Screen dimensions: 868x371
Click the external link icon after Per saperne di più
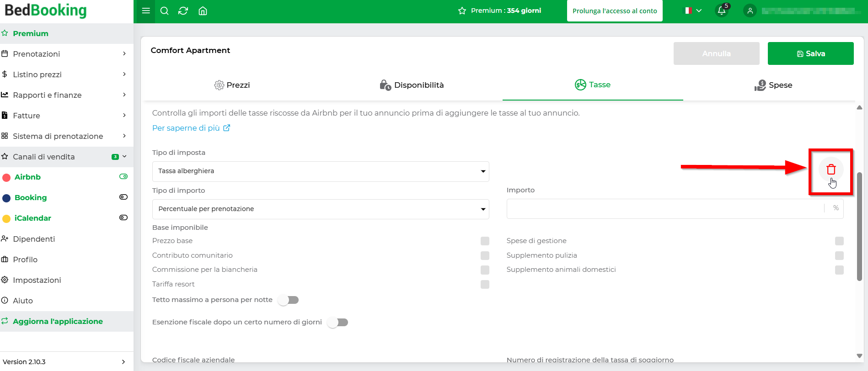click(226, 128)
